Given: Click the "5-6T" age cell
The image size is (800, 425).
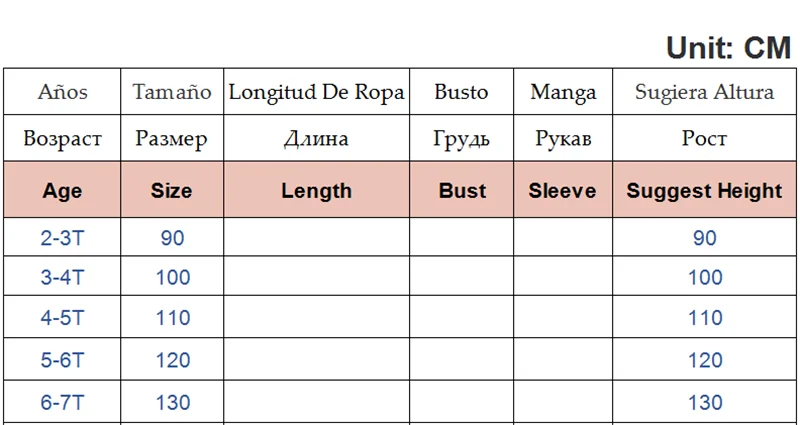Looking at the screenshot, I should [62, 360].
